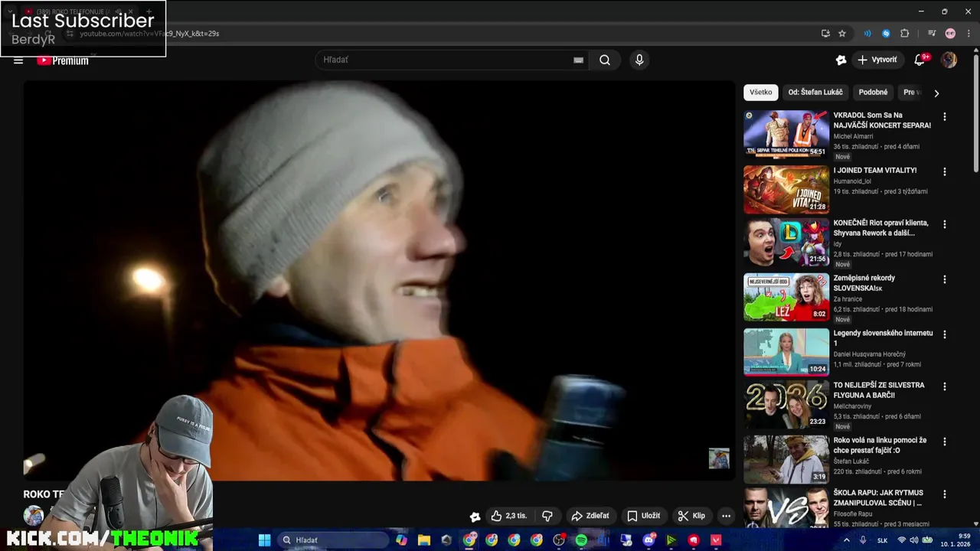Open the Roko volá na linku pomoci title

pyautogui.click(x=880, y=445)
